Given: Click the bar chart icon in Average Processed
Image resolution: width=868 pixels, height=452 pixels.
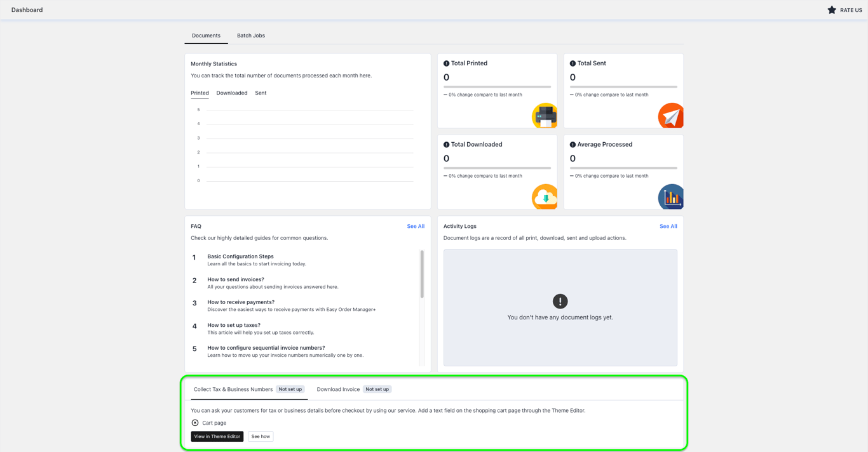Looking at the screenshot, I should pos(670,197).
